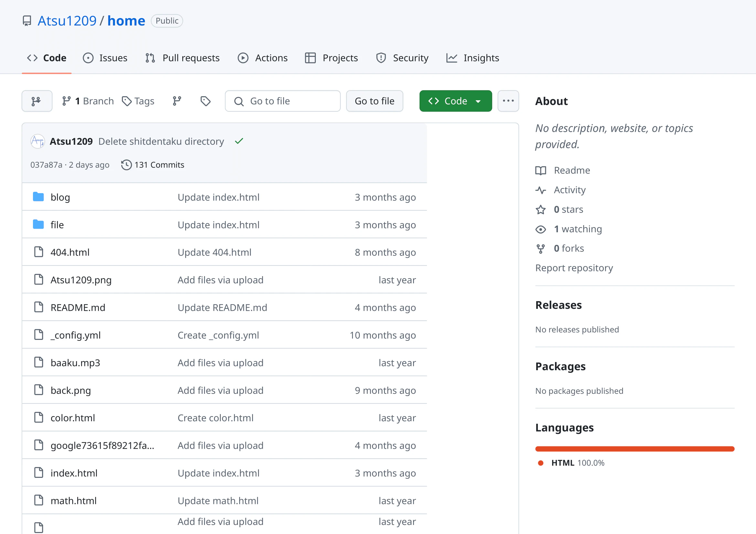The width and height of the screenshot is (756, 534).
Task: Click the green checkmark on latest commit
Action: [x=239, y=141]
